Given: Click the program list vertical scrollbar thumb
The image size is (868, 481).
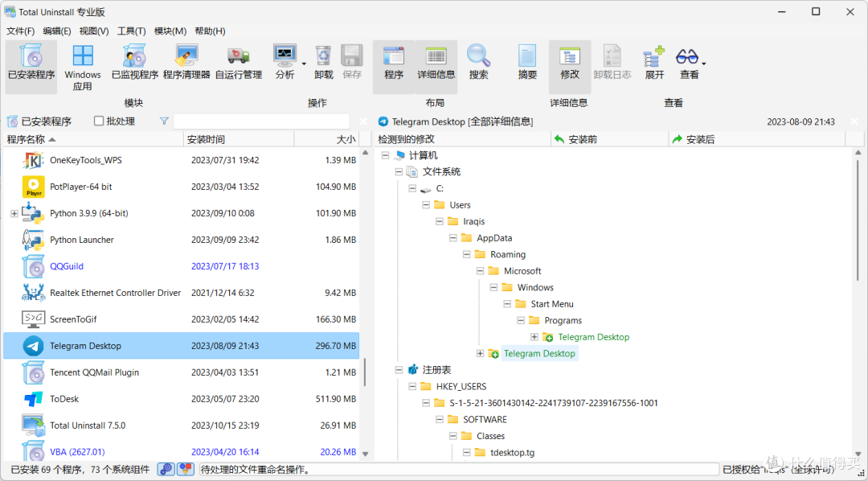Looking at the screenshot, I should point(365,372).
